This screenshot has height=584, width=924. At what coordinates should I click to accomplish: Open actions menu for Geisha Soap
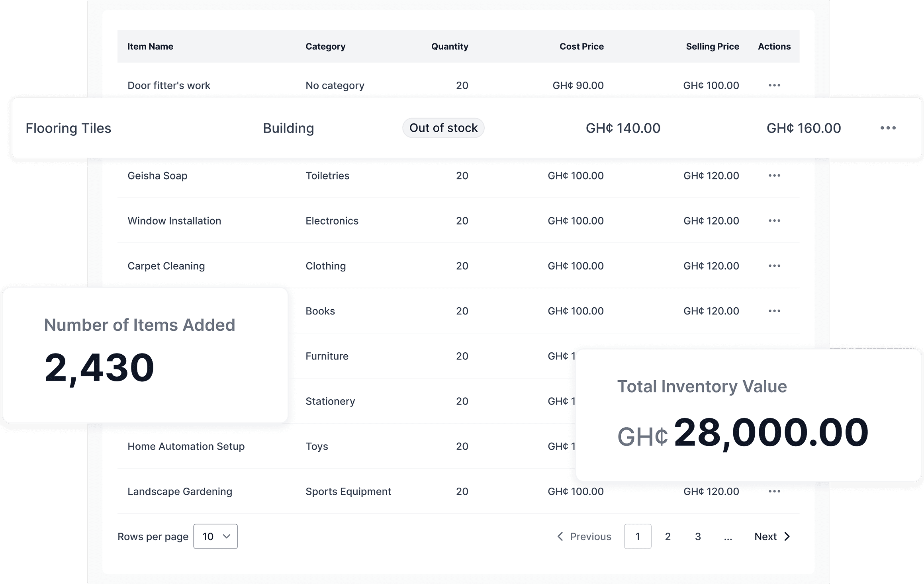point(774,176)
